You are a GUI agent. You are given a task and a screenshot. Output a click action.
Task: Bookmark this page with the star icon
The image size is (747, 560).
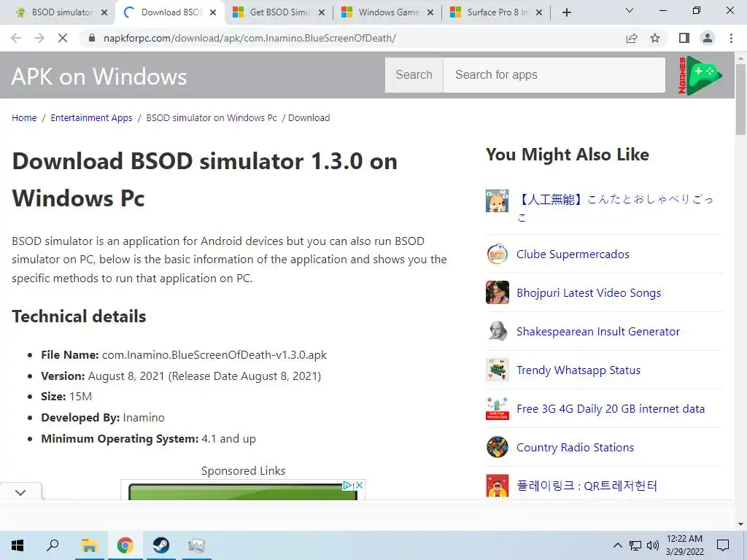click(x=655, y=38)
